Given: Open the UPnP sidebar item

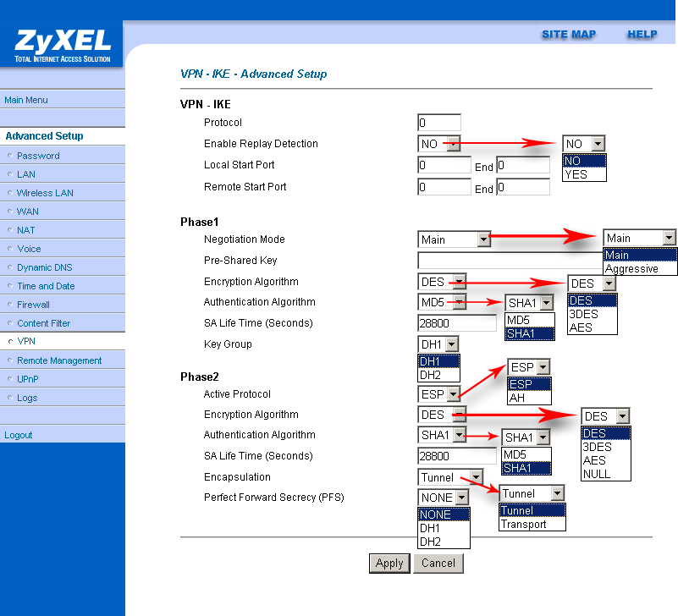Looking at the screenshot, I should click(x=28, y=379).
